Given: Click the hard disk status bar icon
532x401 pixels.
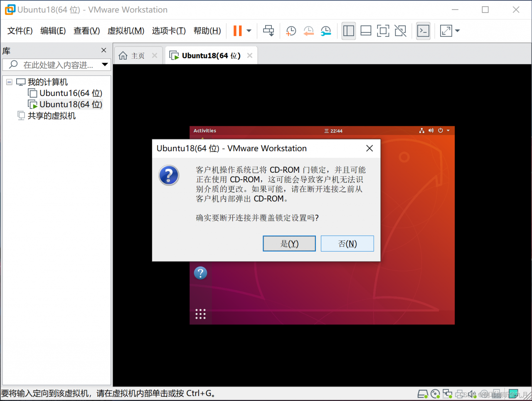Looking at the screenshot, I should [423, 394].
